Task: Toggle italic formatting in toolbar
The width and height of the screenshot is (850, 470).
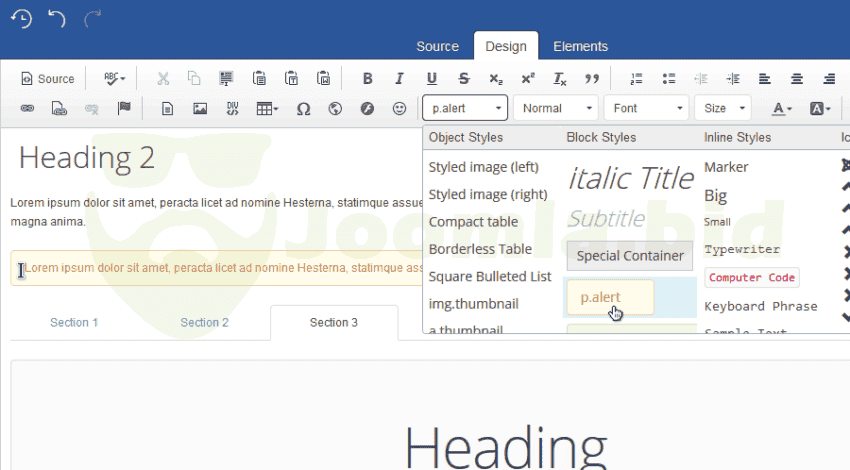Action: coord(400,79)
